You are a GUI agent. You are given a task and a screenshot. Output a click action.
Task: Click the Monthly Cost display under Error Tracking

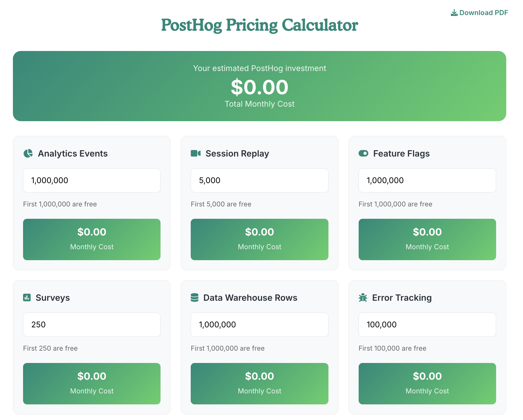pos(427,384)
